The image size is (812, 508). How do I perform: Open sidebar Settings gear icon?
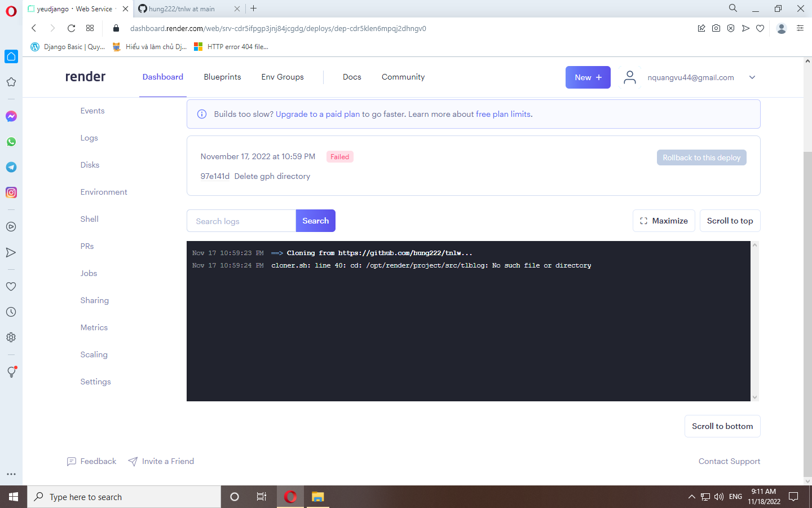click(11, 337)
